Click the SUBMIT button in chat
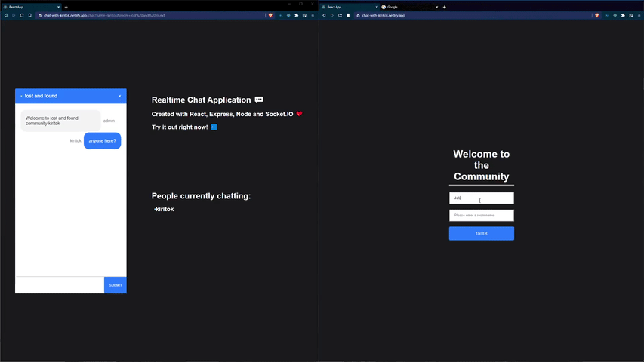Viewport: 644px width, 362px height. pos(116,285)
